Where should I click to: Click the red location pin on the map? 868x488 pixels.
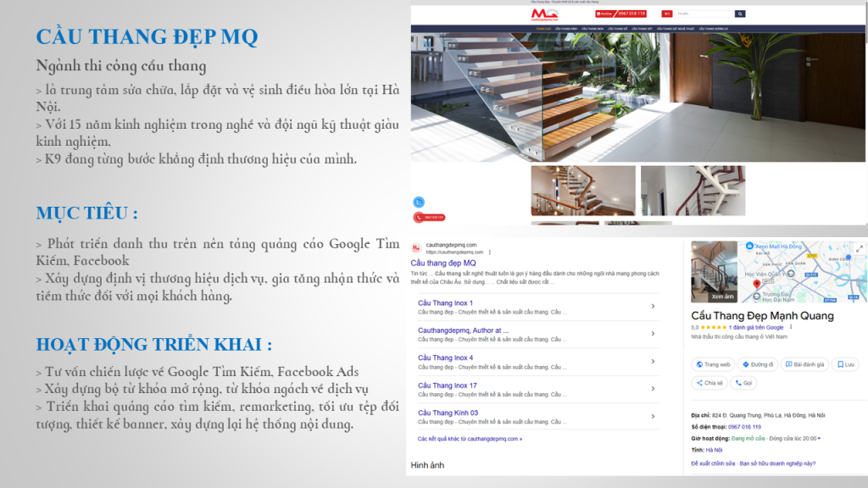pyautogui.click(x=757, y=285)
